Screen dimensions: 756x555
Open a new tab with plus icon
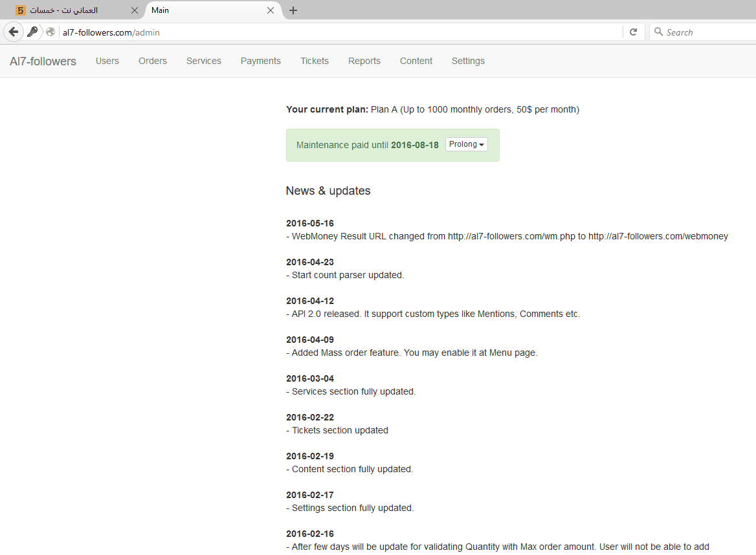pyautogui.click(x=293, y=10)
